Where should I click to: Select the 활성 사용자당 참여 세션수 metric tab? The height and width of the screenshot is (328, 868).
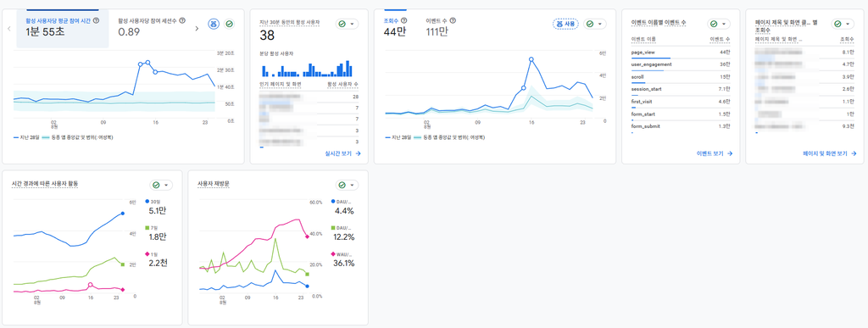pyautogui.click(x=151, y=28)
